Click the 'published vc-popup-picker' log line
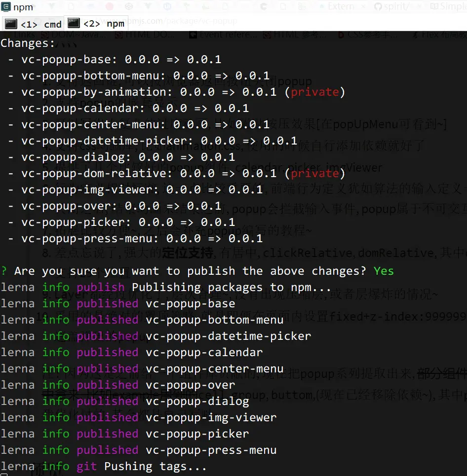 (125, 434)
